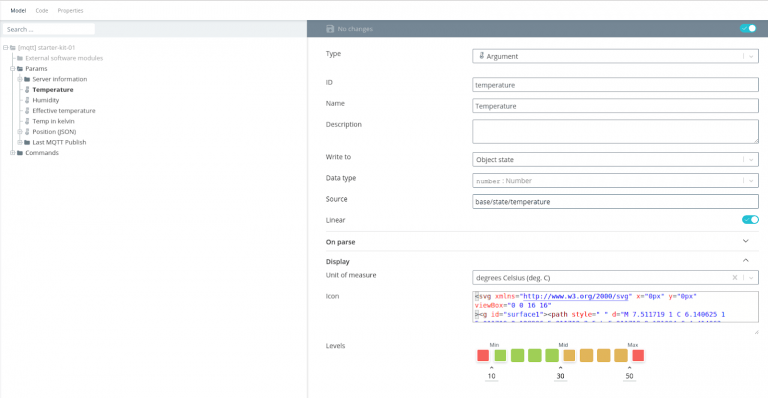This screenshot has height=398, width=768.
Task: Click External software modules folder icon
Action: [20, 58]
